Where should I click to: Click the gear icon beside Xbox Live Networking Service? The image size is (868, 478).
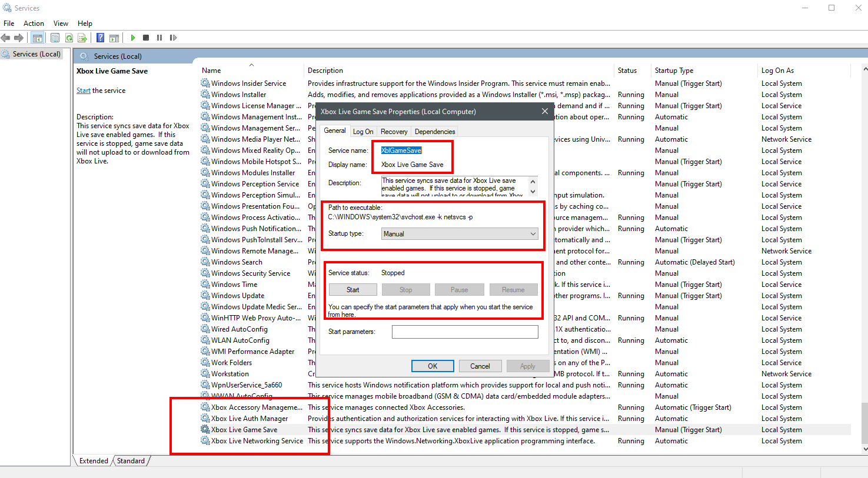(205, 441)
